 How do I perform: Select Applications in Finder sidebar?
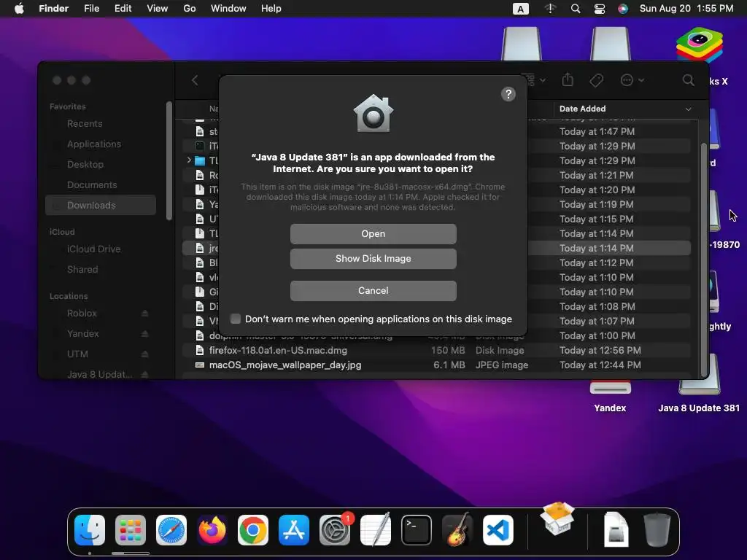(x=94, y=144)
